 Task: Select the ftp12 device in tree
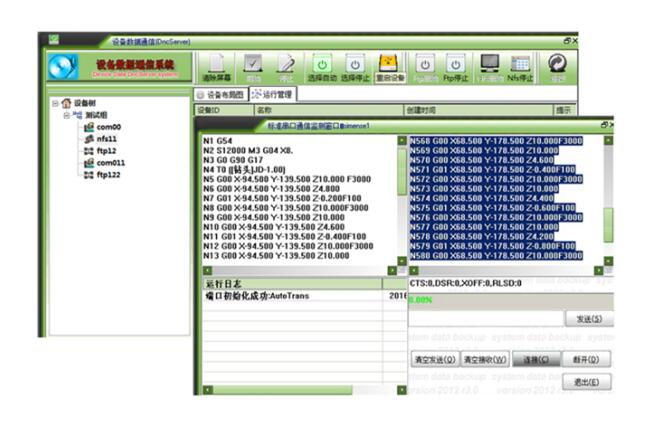pos(106,151)
